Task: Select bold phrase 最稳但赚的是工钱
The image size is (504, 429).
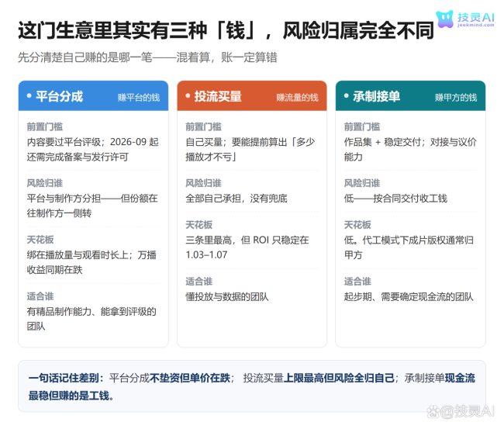Action: [x=69, y=396]
